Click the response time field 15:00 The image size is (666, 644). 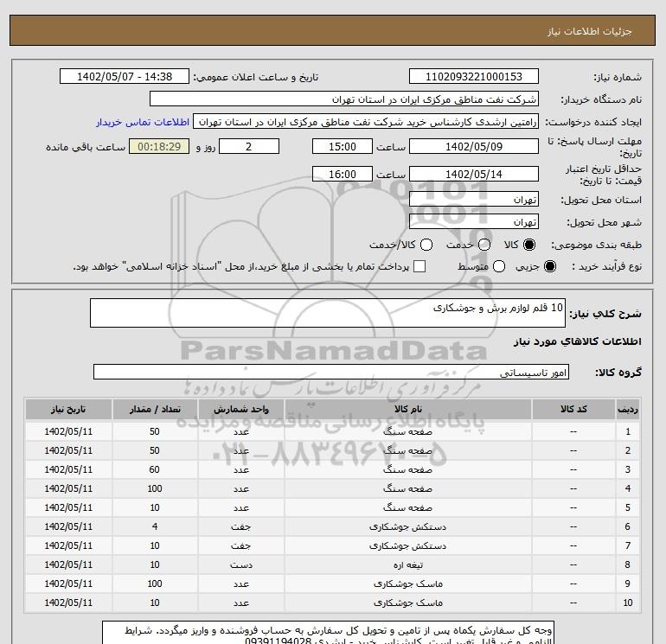pyautogui.click(x=343, y=146)
